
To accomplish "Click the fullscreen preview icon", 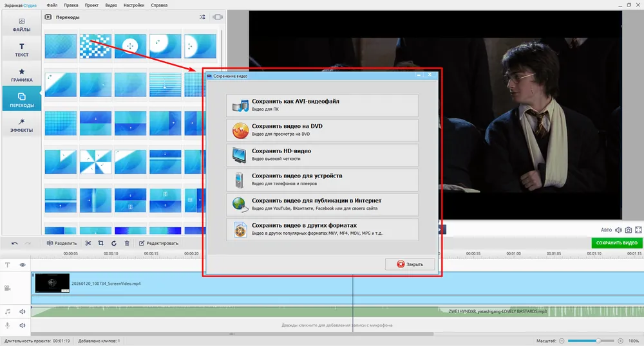I will pos(638,230).
